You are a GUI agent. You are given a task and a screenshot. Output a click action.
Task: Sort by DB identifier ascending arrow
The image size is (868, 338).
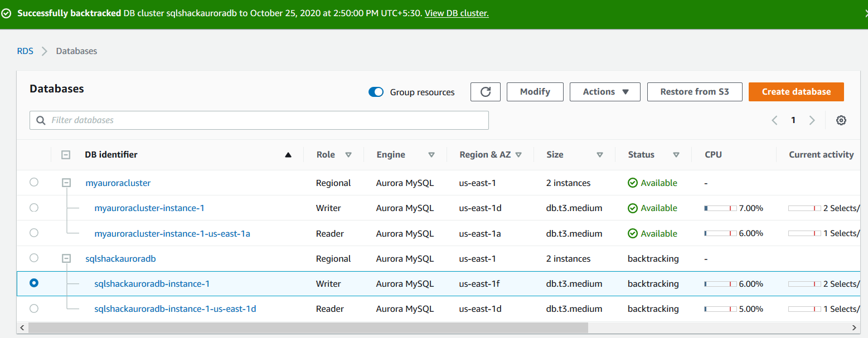click(288, 155)
